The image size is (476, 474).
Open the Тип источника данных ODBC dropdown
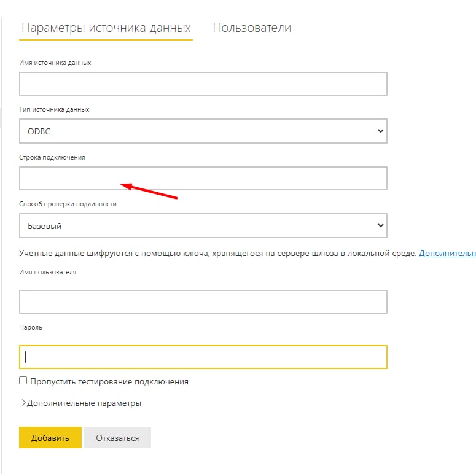point(203,131)
